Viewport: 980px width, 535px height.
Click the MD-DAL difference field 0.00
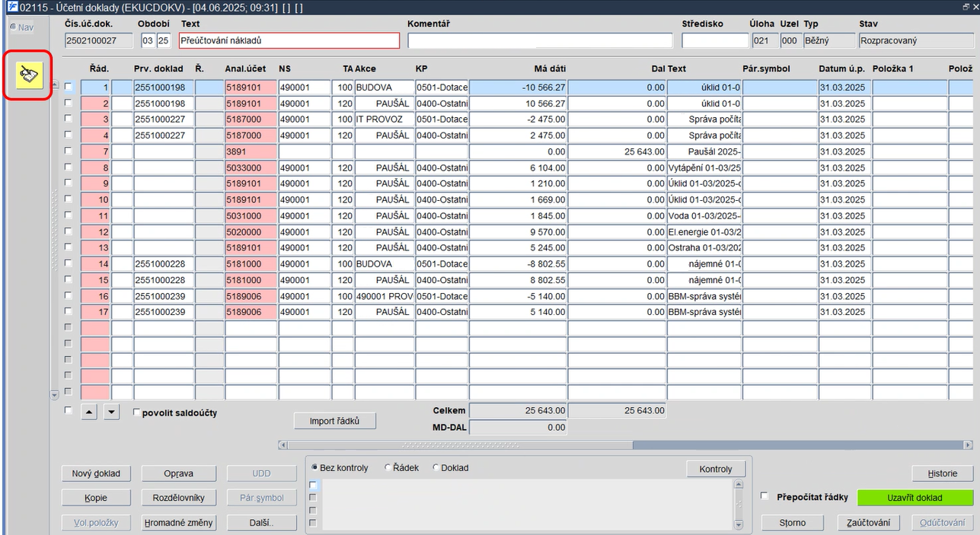(x=518, y=428)
